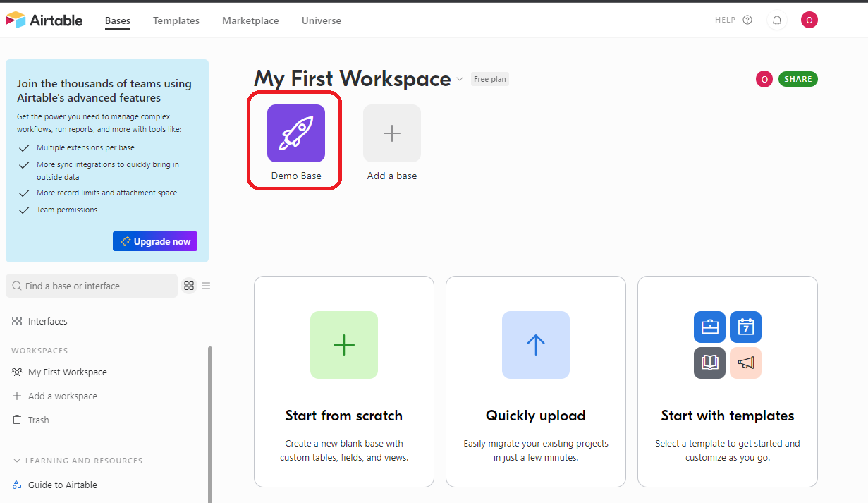868x503 pixels.
Task: Open the notifications bell
Action: [x=777, y=20]
